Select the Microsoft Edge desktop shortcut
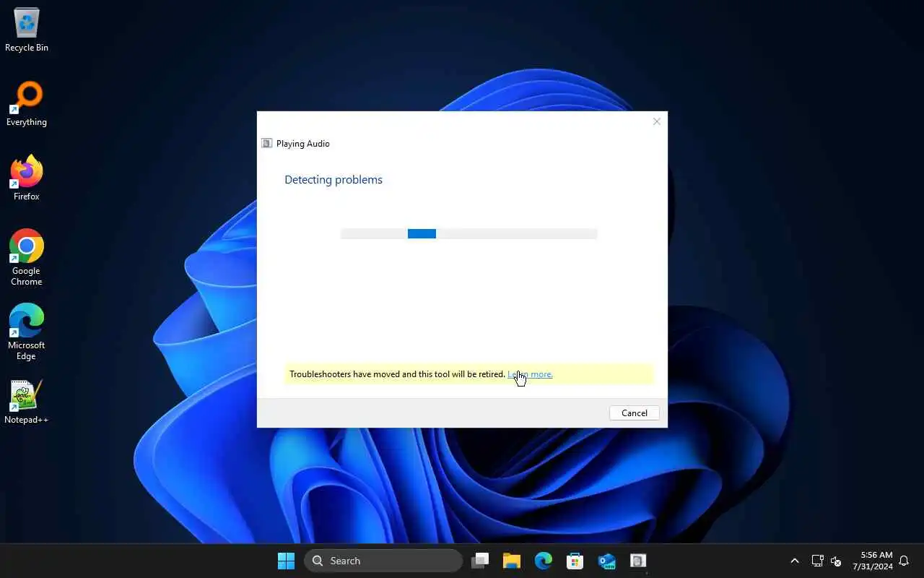This screenshot has width=924, height=578. click(x=27, y=332)
